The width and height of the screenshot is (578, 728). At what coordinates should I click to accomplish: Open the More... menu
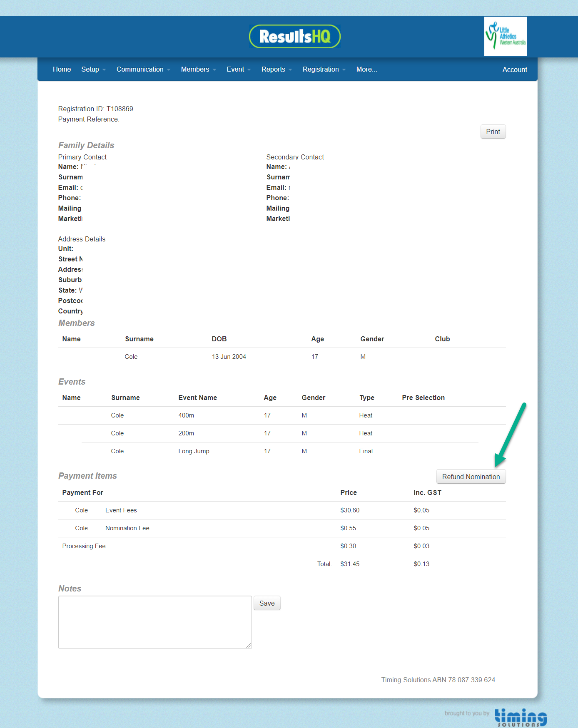click(x=366, y=69)
